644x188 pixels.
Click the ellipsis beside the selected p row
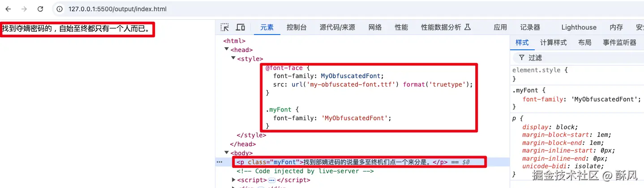click(219, 162)
